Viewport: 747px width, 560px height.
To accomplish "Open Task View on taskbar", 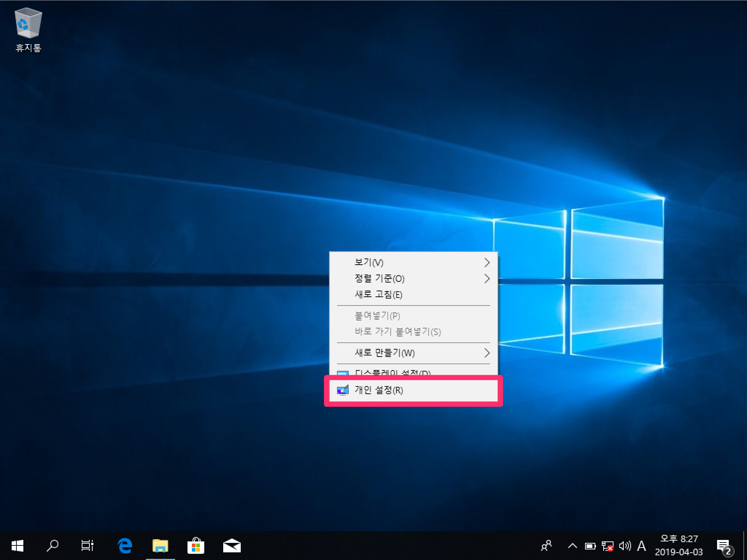I will pyautogui.click(x=87, y=546).
